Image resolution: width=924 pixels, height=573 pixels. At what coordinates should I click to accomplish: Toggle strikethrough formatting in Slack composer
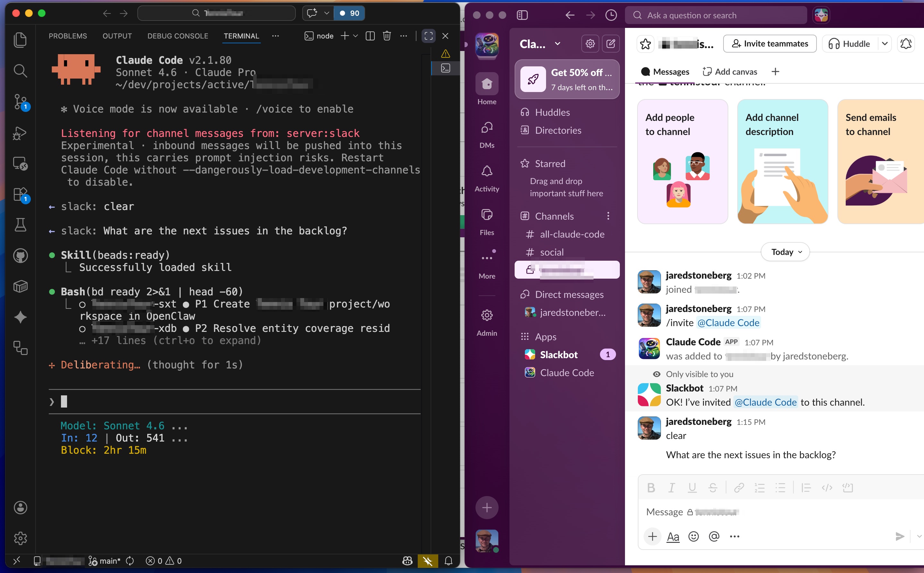point(713,487)
